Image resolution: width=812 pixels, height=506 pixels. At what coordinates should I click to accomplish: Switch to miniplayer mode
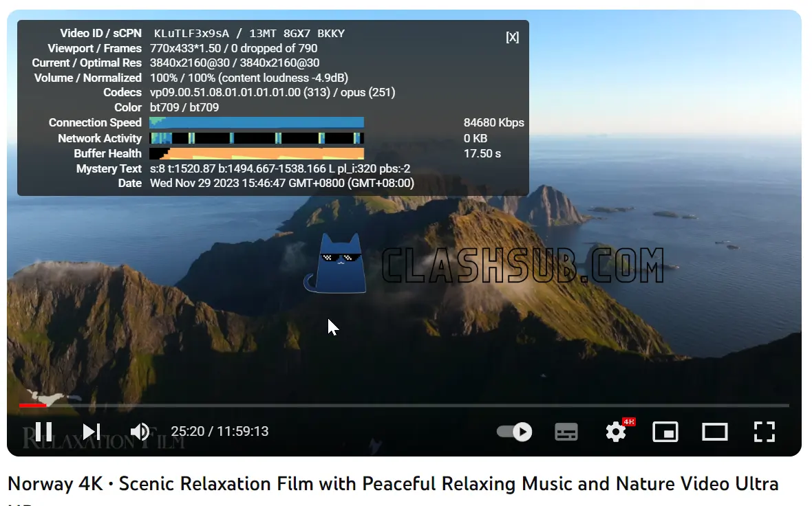tap(665, 432)
